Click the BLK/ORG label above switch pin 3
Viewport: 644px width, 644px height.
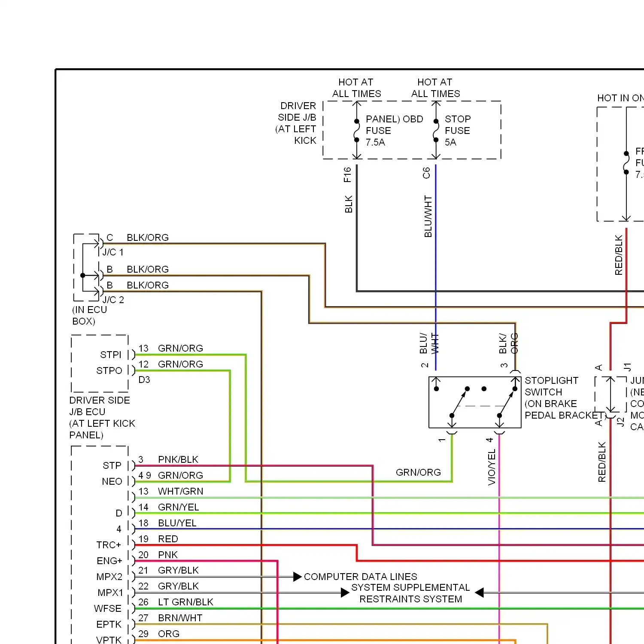pyautogui.click(x=509, y=343)
